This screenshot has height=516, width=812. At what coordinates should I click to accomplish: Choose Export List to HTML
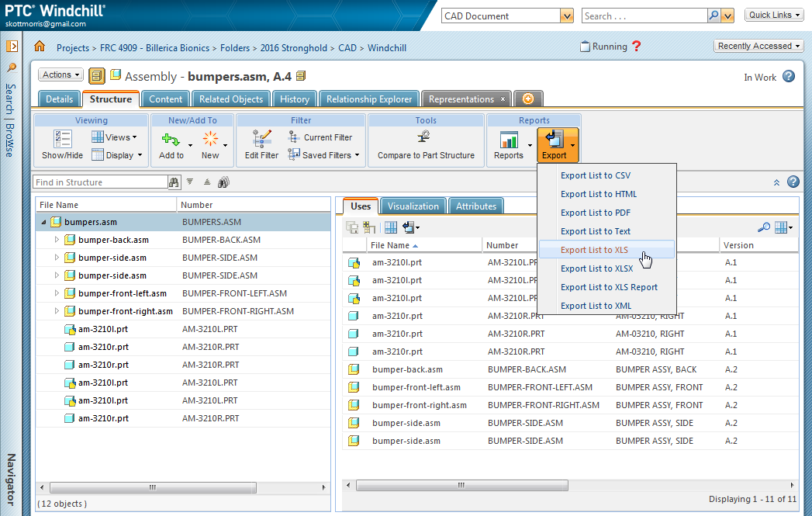pyautogui.click(x=599, y=194)
